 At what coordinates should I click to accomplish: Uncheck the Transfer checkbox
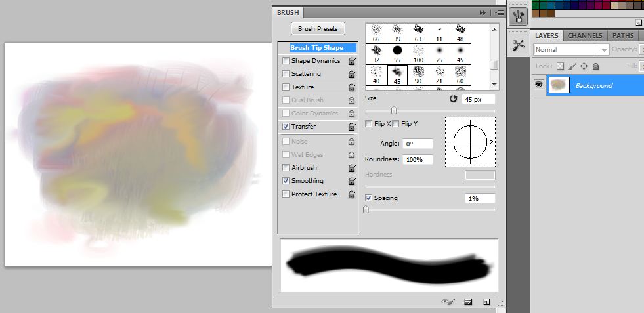coord(286,127)
